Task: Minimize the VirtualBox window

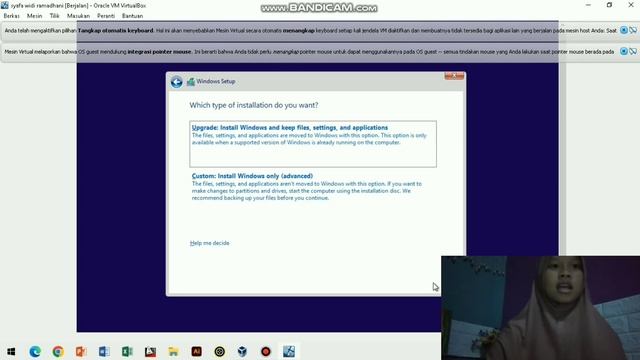Action: (588, 5)
